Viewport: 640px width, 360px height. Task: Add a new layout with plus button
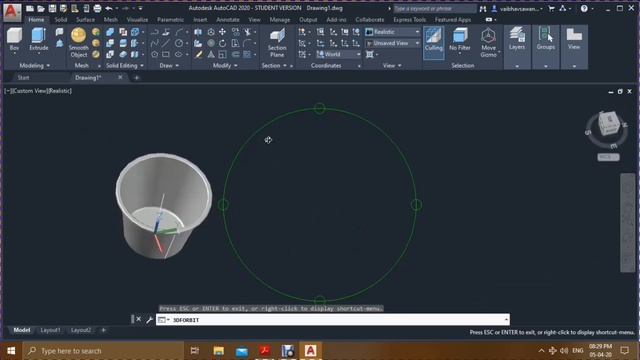[103, 330]
